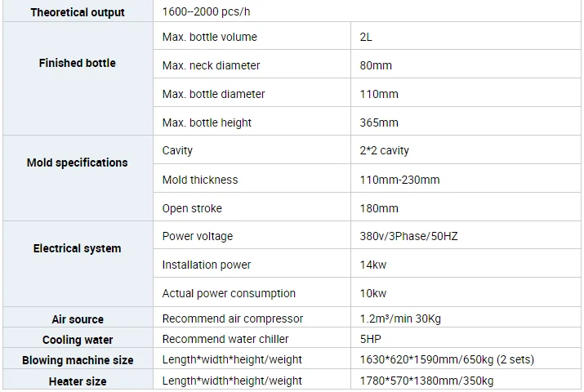
Task: Select the Electrical system header cell
Action: 78,248
